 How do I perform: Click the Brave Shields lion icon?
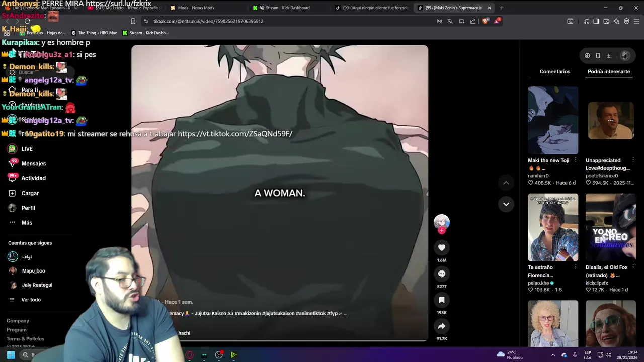485,21
